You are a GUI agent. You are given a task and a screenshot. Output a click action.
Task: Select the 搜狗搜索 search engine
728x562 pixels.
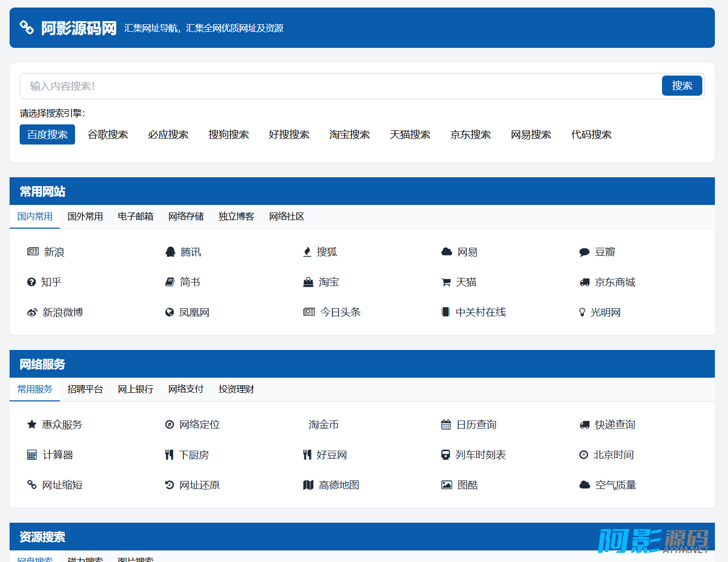[229, 134]
